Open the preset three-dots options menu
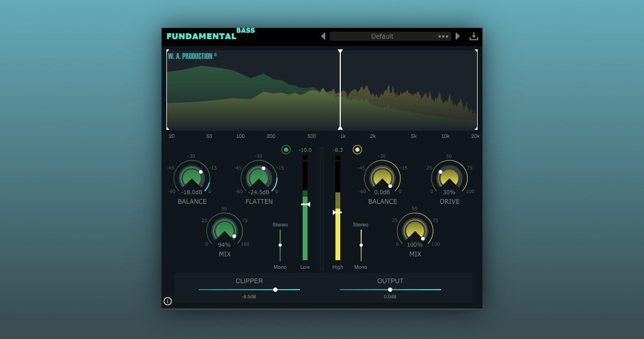 [x=443, y=36]
